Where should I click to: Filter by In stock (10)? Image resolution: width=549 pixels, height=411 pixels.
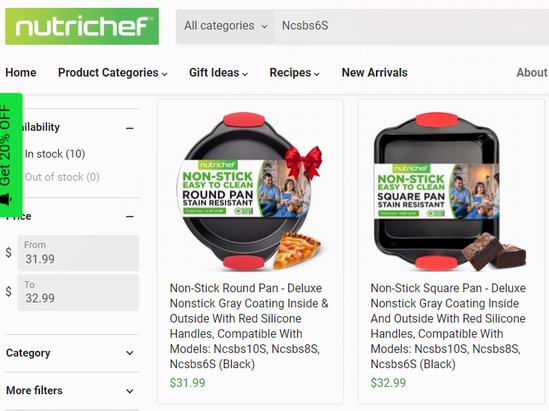(x=55, y=154)
